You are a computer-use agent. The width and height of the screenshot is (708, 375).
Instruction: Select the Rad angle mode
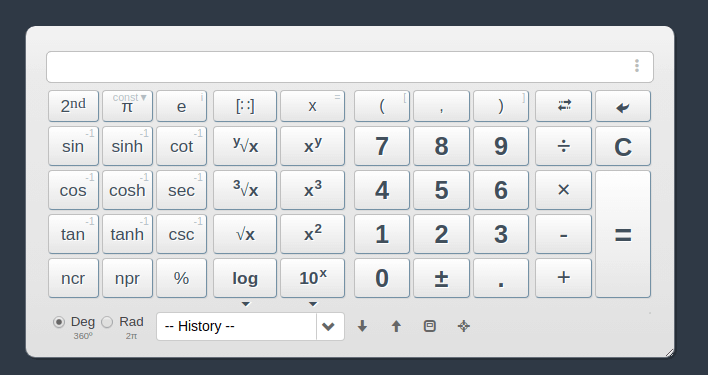(x=107, y=322)
